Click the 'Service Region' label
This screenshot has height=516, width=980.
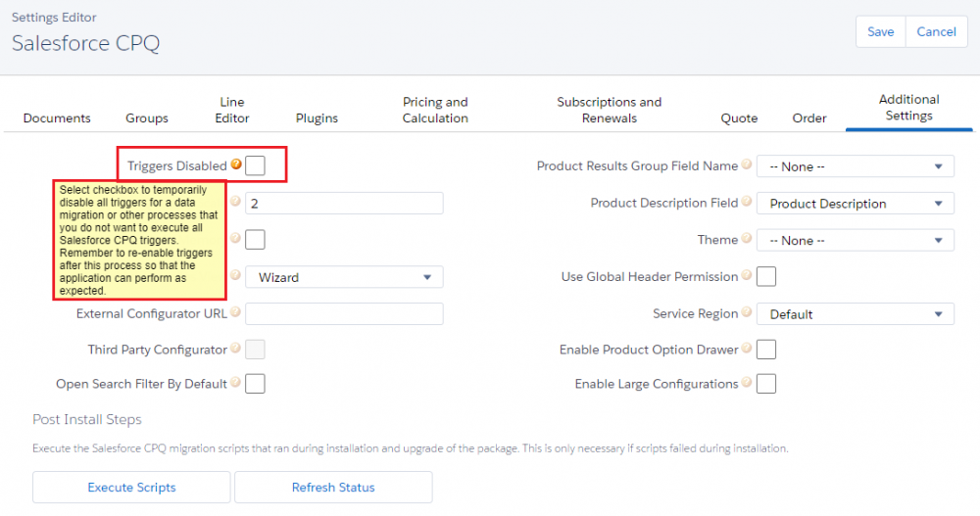696,313
